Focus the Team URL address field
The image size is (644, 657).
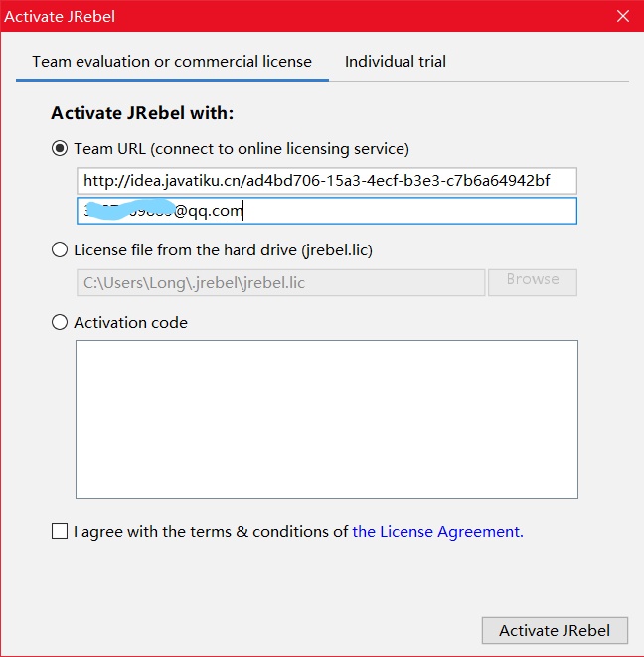click(327, 181)
